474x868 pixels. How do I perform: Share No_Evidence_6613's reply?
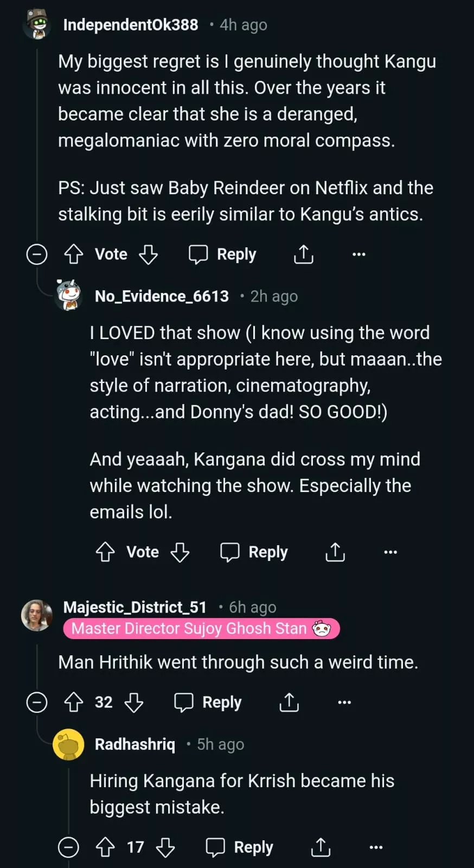point(335,552)
